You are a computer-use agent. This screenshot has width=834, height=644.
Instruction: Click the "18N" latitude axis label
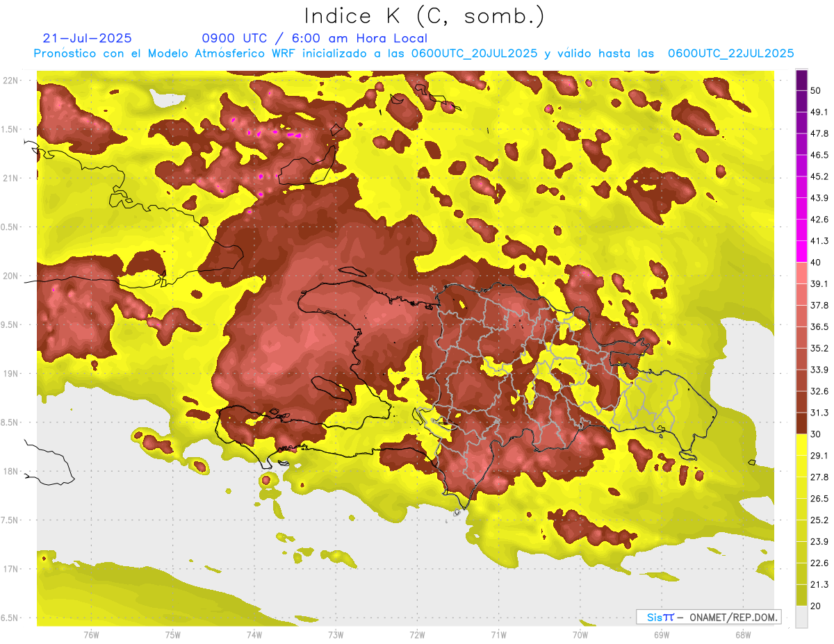11,471
